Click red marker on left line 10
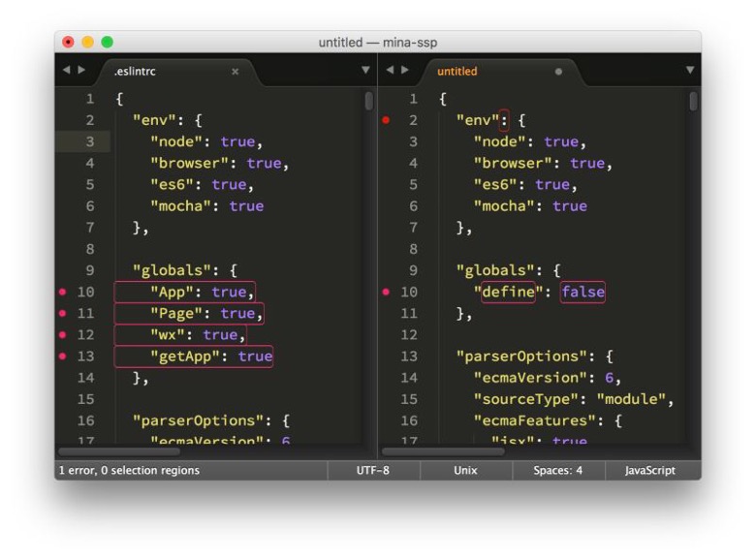The image size is (756, 558). click(63, 292)
